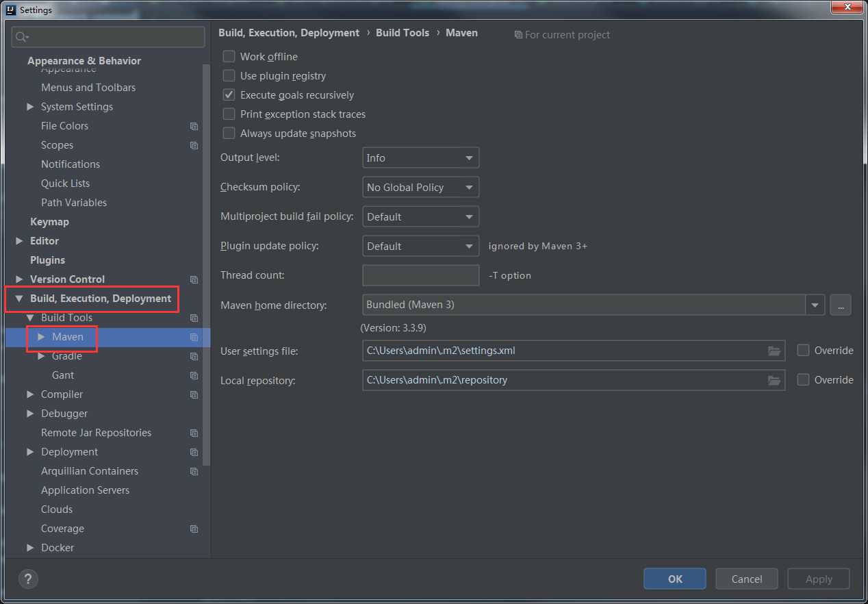The height and width of the screenshot is (604, 868).
Task: Expand the Maven node arrow
Action: point(41,337)
